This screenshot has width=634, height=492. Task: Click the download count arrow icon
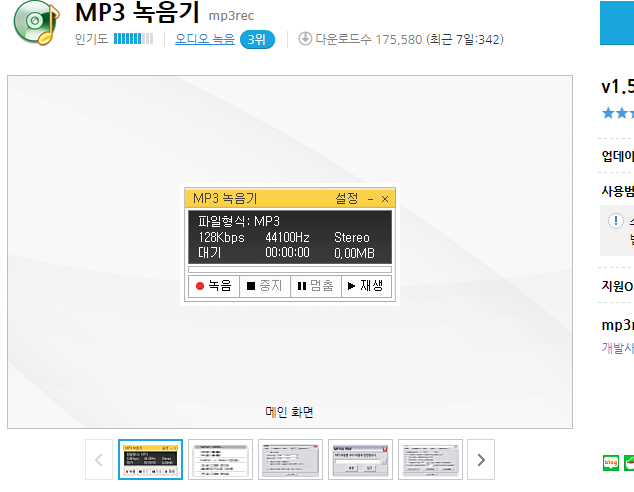point(305,39)
